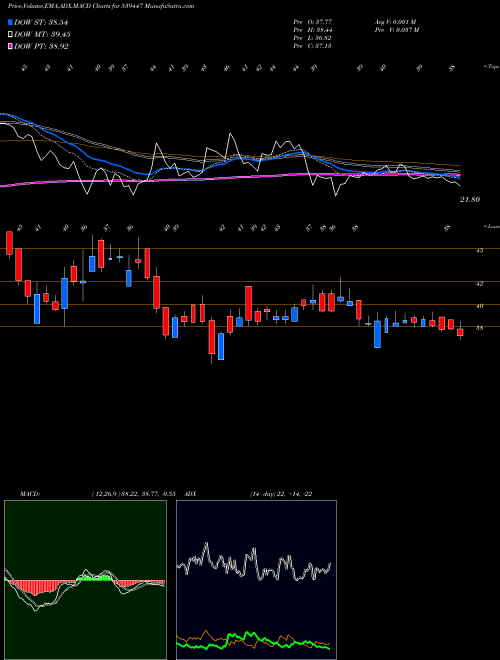Click the 42 price axis label
Image resolution: width=500 pixels, height=660 pixels.
pyautogui.click(x=479, y=284)
